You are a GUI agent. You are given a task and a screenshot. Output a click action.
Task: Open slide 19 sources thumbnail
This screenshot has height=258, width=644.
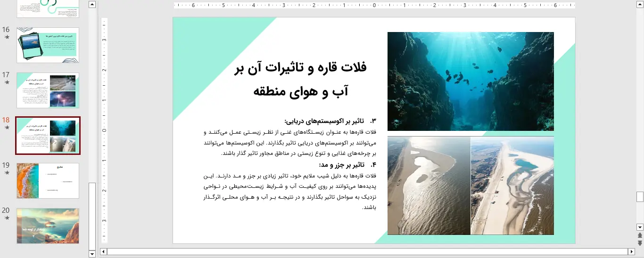coord(48,181)
